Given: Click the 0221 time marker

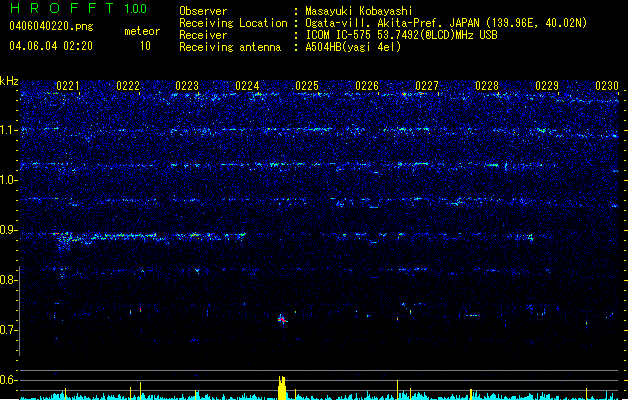Looking at the screenshot, I should [x=68, y=86].
